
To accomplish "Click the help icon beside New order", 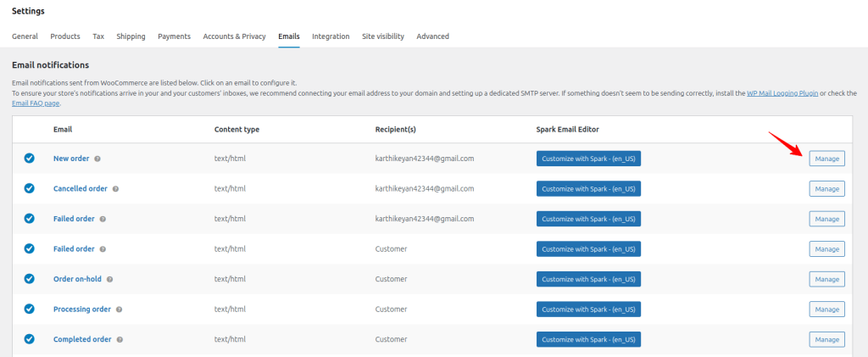I will 97,159.
